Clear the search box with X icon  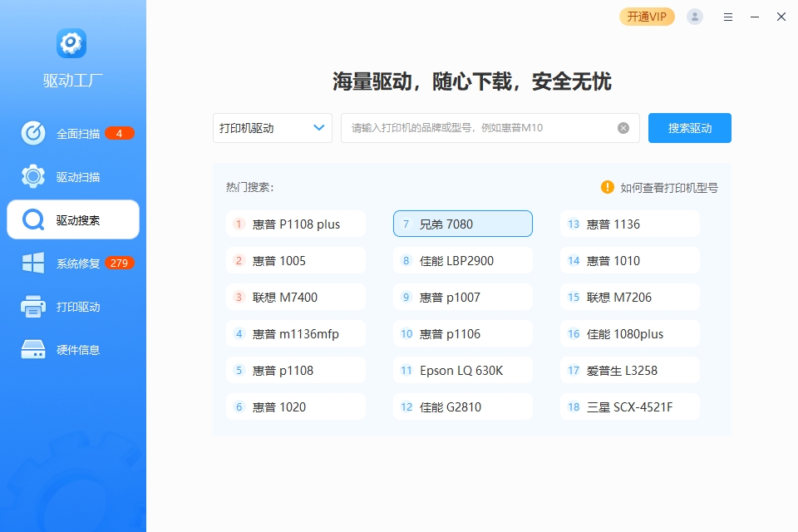623,128
